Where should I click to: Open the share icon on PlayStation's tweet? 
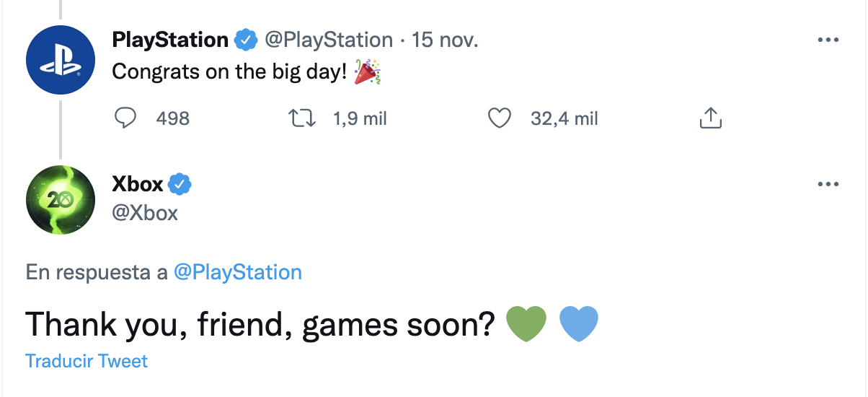[710, 118]
